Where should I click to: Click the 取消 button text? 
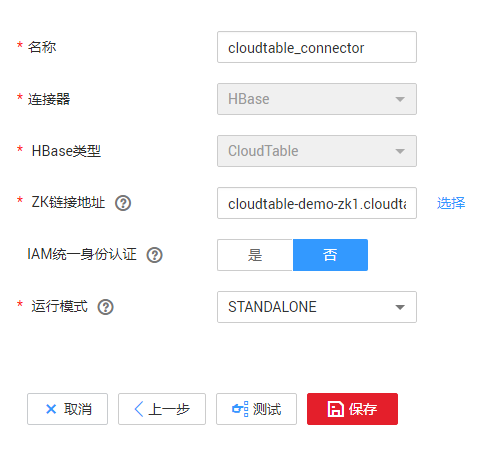click(78, 409)
